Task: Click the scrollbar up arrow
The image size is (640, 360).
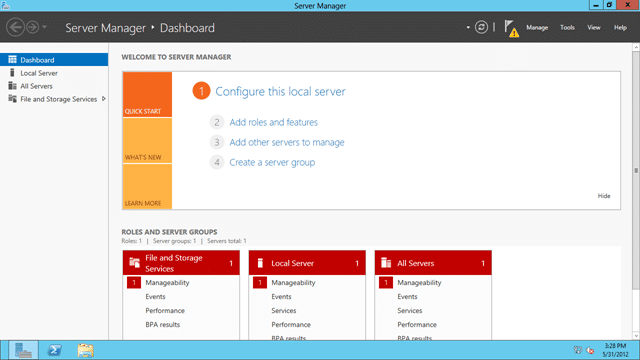Action: (636, 48)
